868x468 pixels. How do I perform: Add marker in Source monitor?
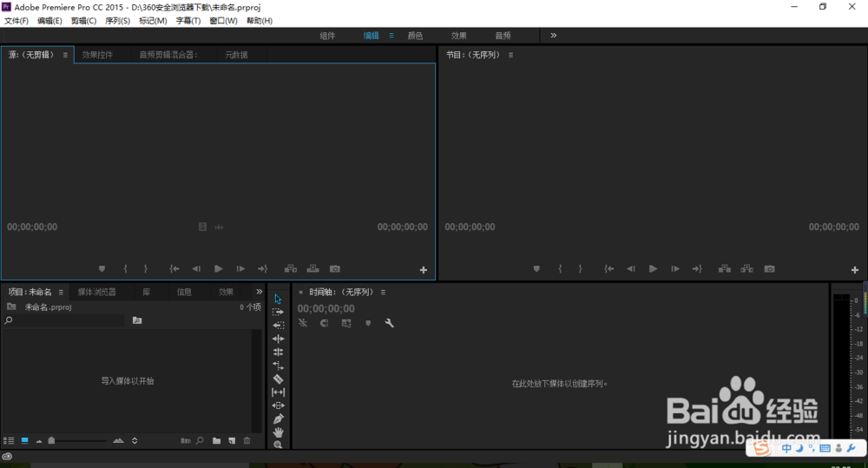pyautogui.click(x=102, y=268)
